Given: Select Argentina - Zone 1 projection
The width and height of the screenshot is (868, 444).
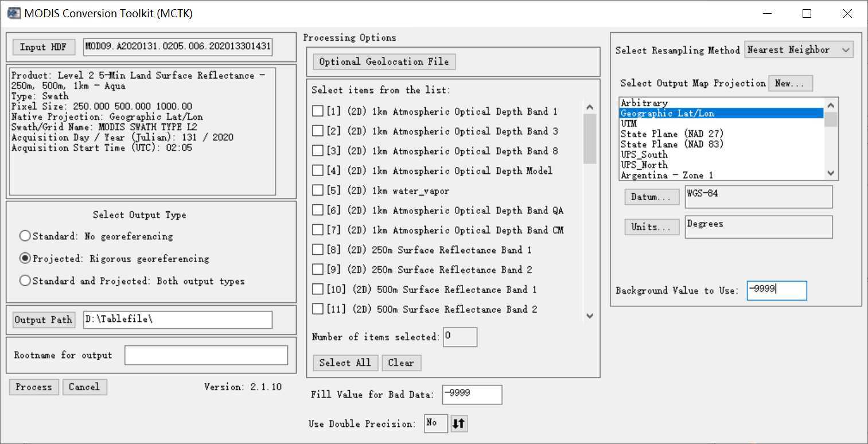Looking at the screenshot, I should click(721, 175).
